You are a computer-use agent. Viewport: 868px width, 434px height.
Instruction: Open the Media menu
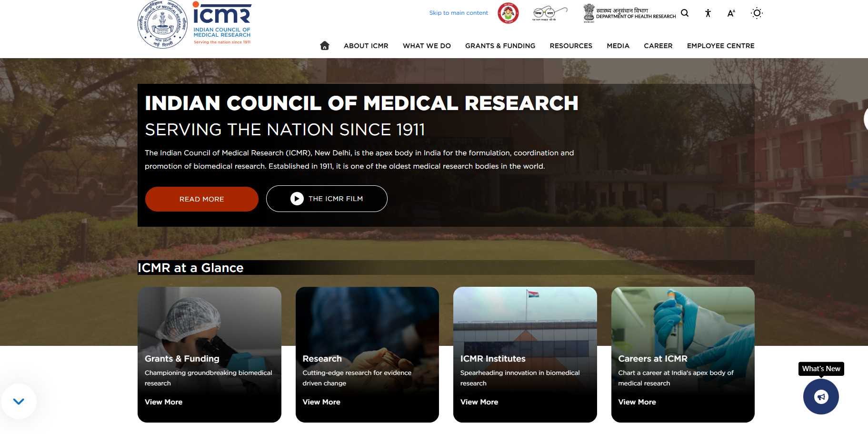click(x=618, y=46)
